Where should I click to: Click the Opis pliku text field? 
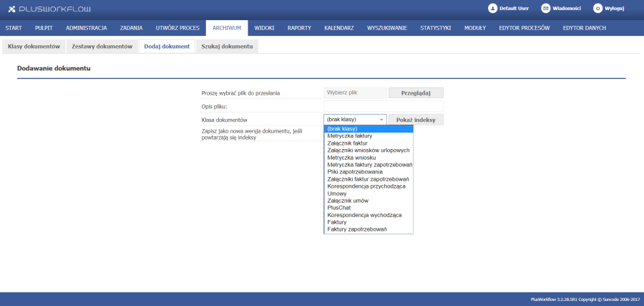click(x=383, y=106)
